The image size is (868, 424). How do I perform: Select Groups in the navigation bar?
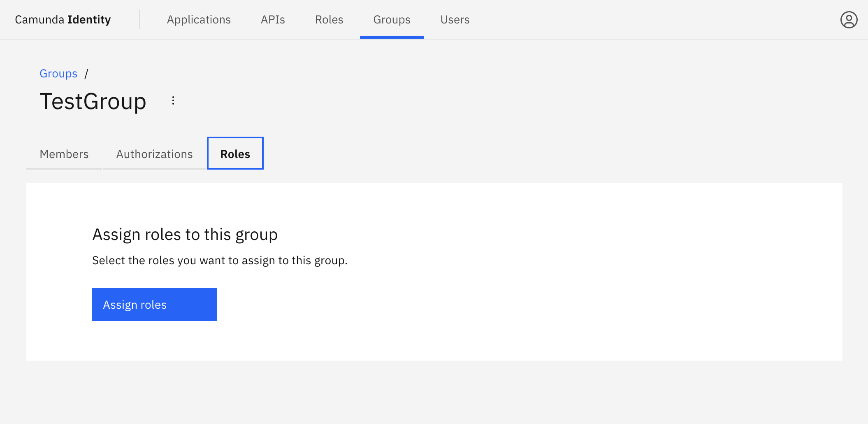(x=391, y=19)
